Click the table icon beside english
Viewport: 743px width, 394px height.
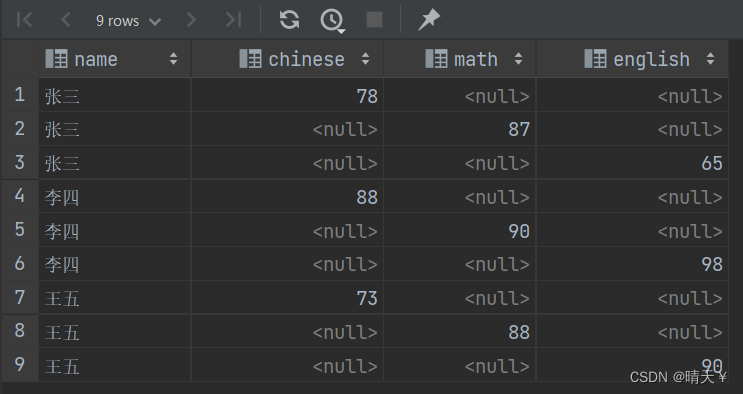point(595,59)
